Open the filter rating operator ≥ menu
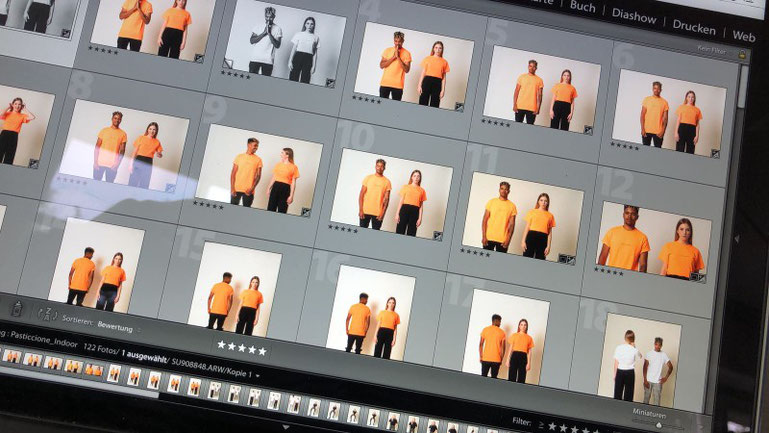769x433 pixels. pos(541,425)
